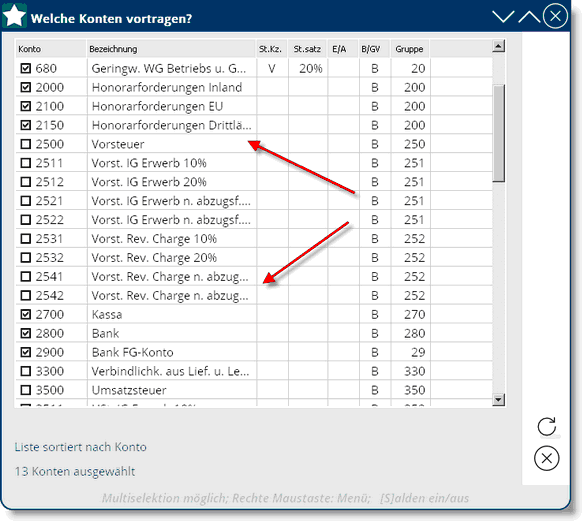584x523 pixels.
Task: Click the Gruppe column header
Action: click(410, 49)
